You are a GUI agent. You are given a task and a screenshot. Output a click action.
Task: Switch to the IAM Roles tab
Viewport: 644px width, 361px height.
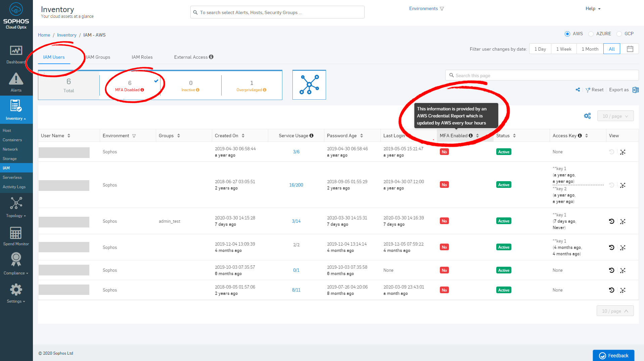point(142,57)
